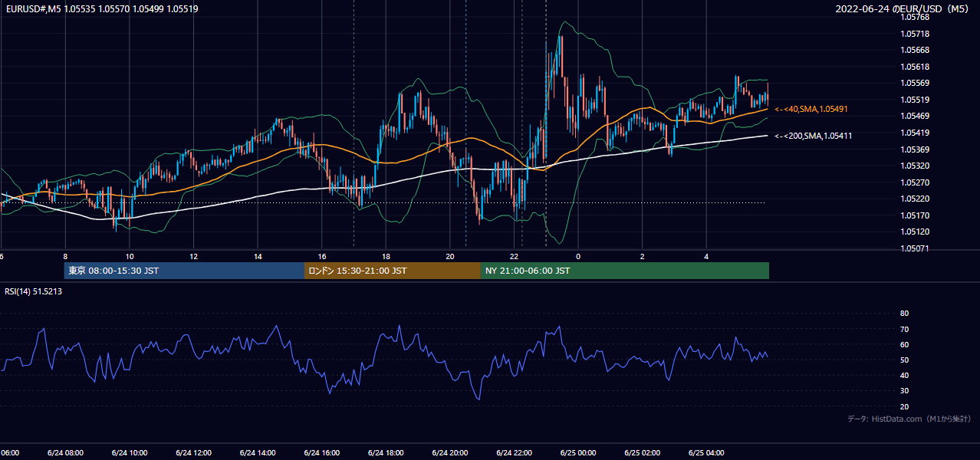Viewport: 980px width, 460px height.
Task: Click the RSI scale value 80
Action: point(904,314)
